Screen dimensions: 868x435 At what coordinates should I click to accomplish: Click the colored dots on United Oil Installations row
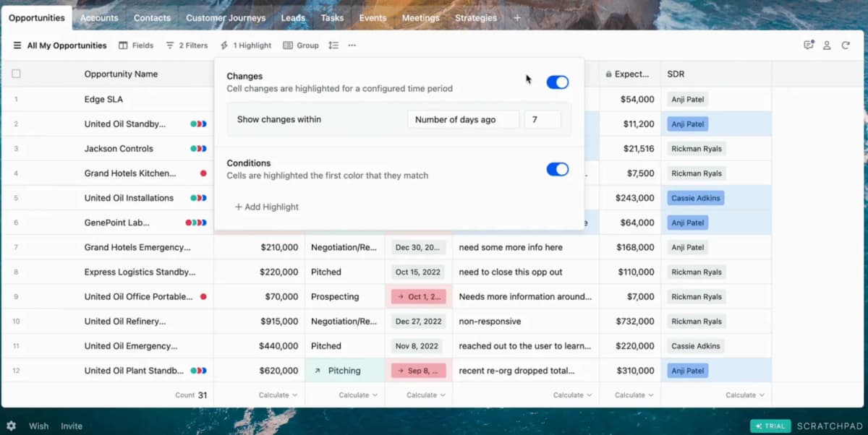(x=199, y=198)
